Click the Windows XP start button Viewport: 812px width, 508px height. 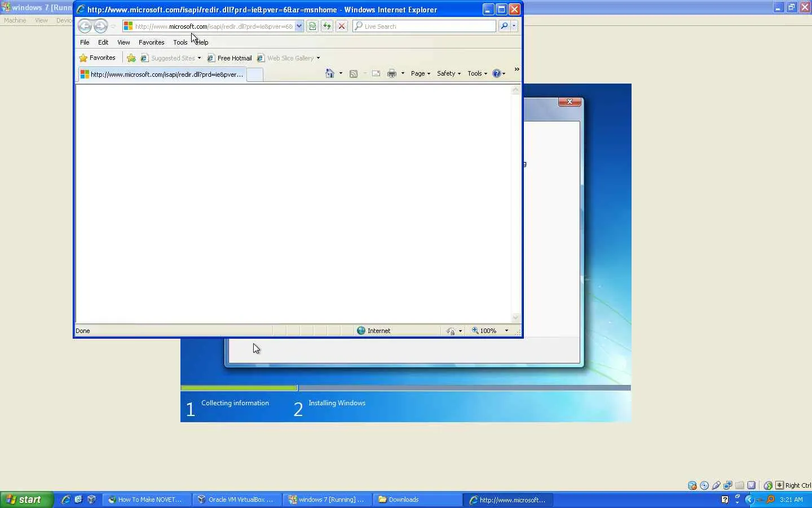[27, 500]
